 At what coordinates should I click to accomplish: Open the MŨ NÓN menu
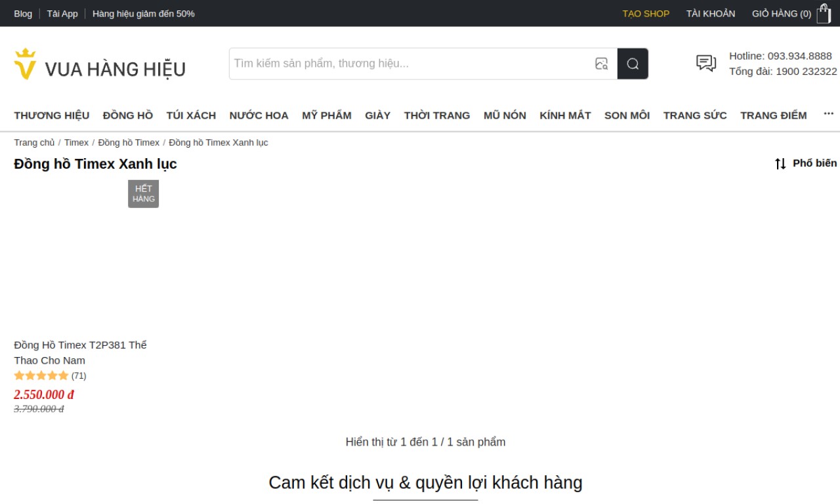point(505,115)
